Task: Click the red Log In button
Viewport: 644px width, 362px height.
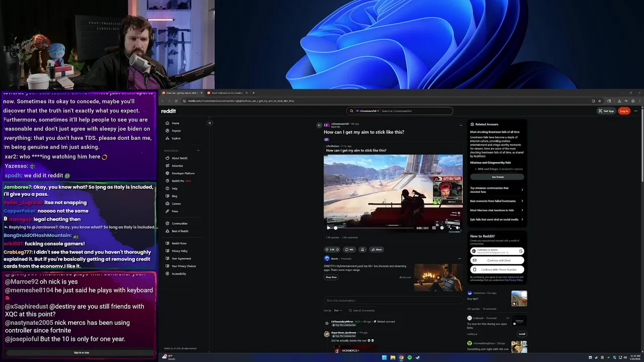Action: click(x=624, y=111)
